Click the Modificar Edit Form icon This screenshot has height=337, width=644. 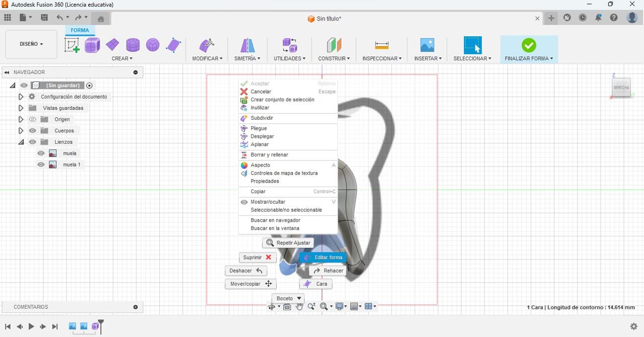pyautogui.click(x=207, y=45)
